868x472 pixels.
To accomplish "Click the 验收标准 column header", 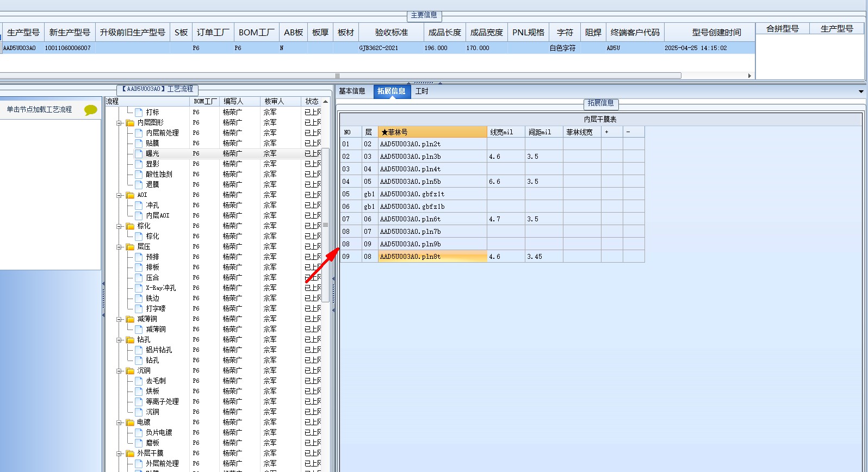I will 392,33.
